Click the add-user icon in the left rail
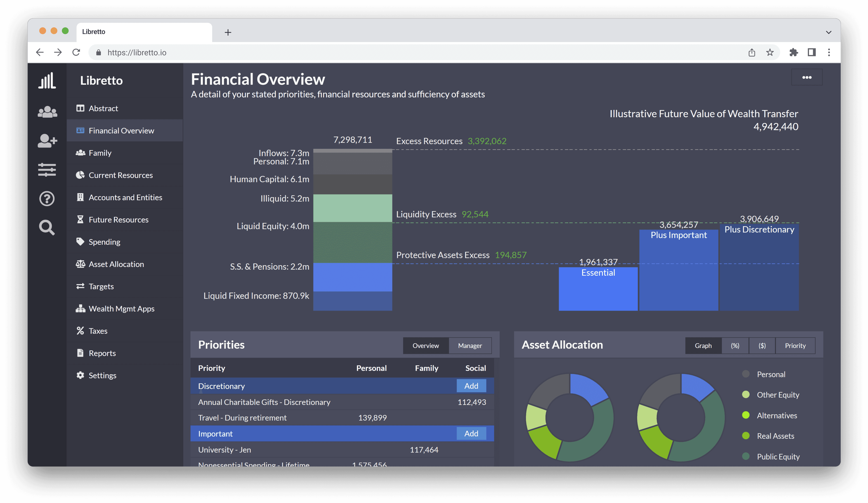This screenshot has width=868, height=503. click(x=47, y=141)
